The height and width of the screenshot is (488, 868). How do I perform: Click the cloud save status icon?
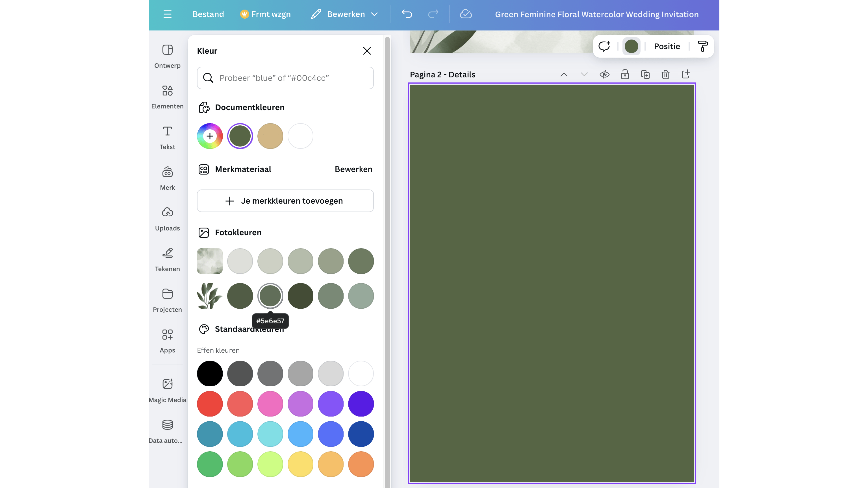click(x=466, y=14)
